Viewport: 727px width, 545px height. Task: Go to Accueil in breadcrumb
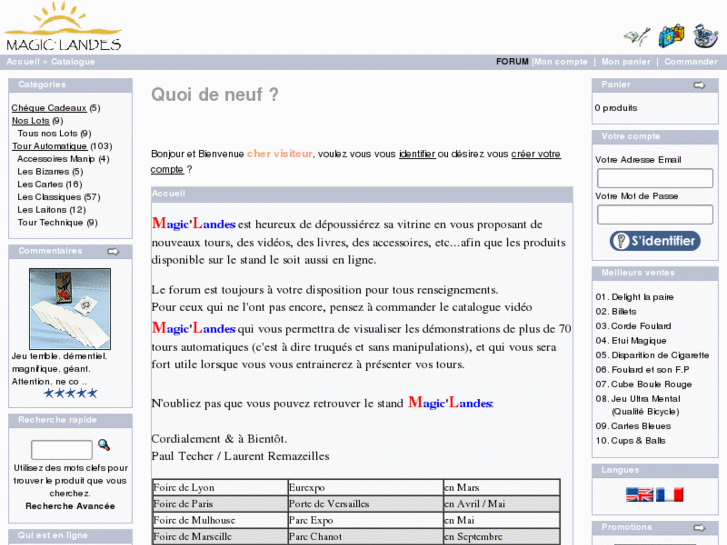click(x=23, y=62)
